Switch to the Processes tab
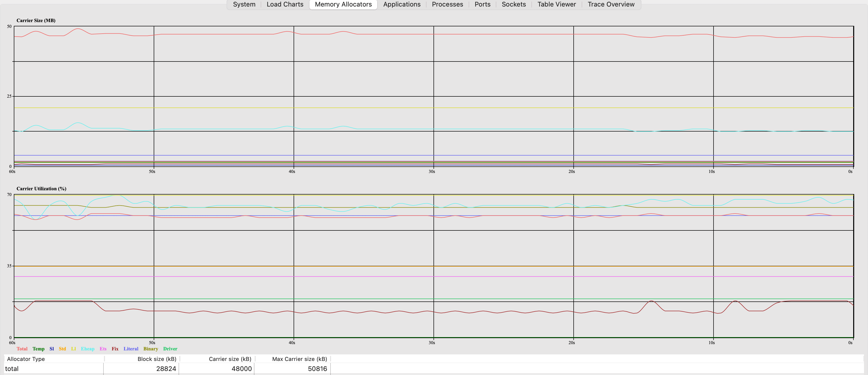 [x=447, y=4]
